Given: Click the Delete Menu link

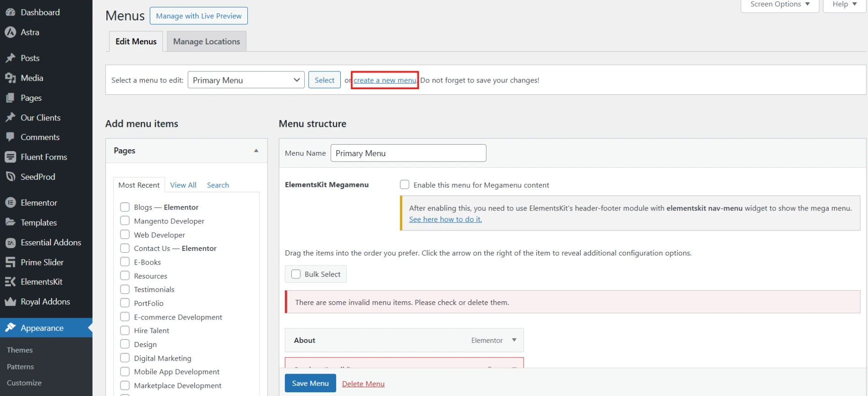Looking at the screenshot, I should pos(363,384).
